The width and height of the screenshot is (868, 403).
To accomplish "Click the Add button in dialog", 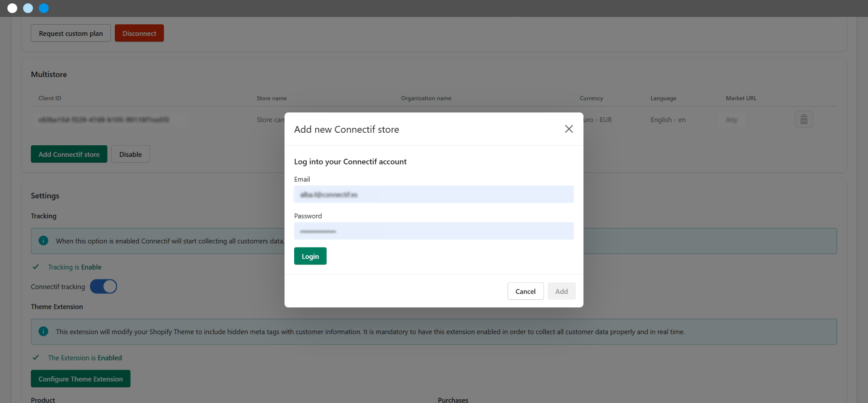I will tap(561, 292).
